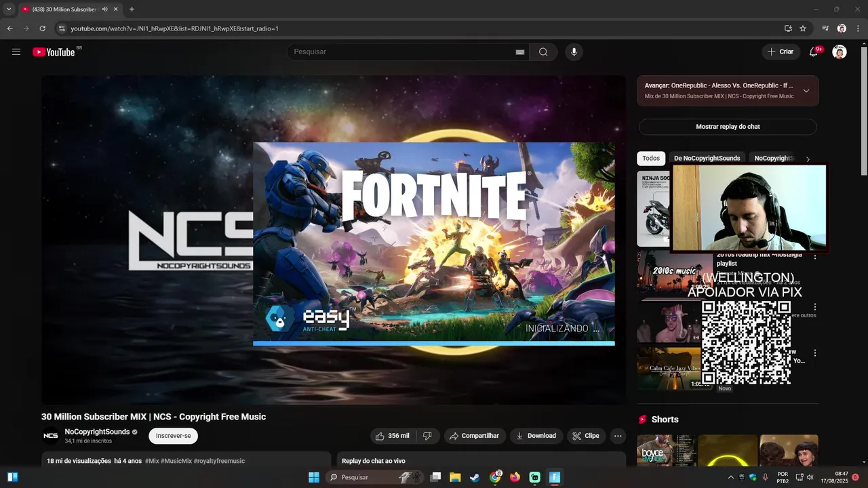Switch to Fortnite in the taskbar
This screenshot has width=868, height=488.
click(555, 477)
